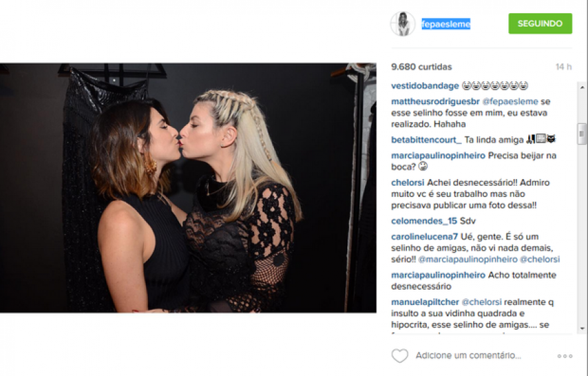Open vestidobandage commenter profile
The height and width of the screenshot is (376, 588).
pos(425,86)
